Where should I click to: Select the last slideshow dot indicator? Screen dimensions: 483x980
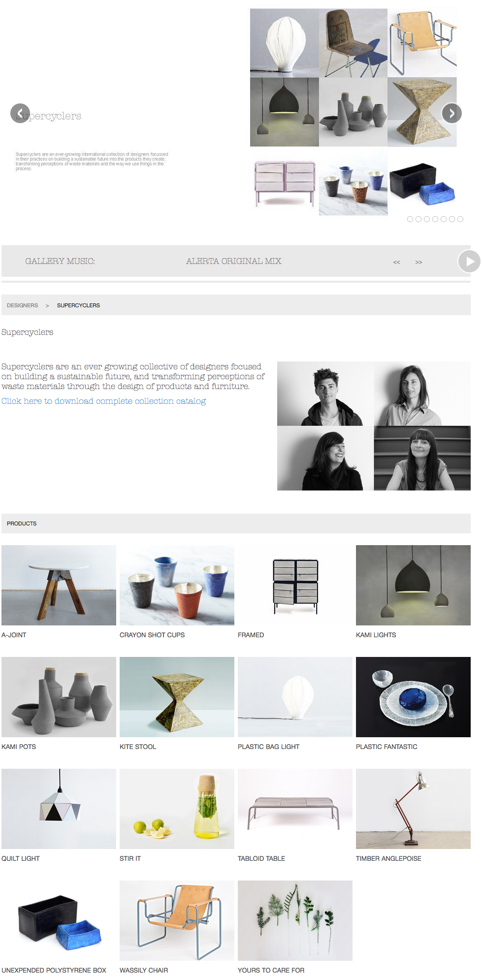click(460, 219)
